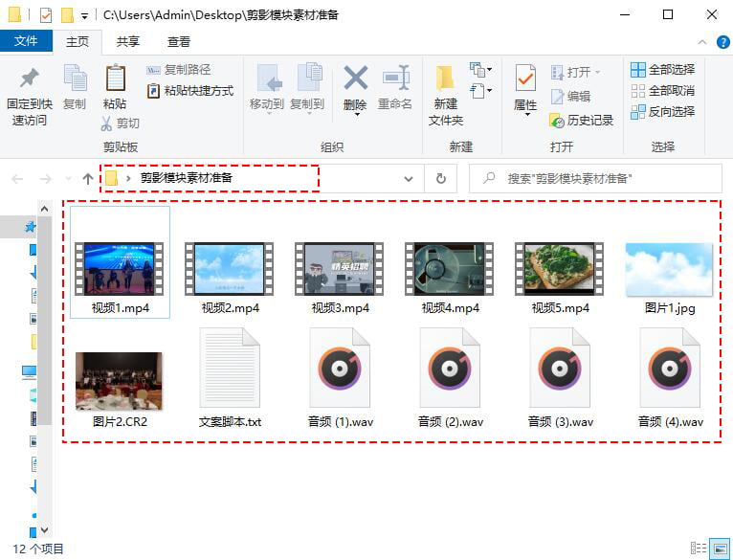The width and height of the screenshot is (733, 560).
Task: Click the Delete X icon in ribbon
Action: coord(356,78)
